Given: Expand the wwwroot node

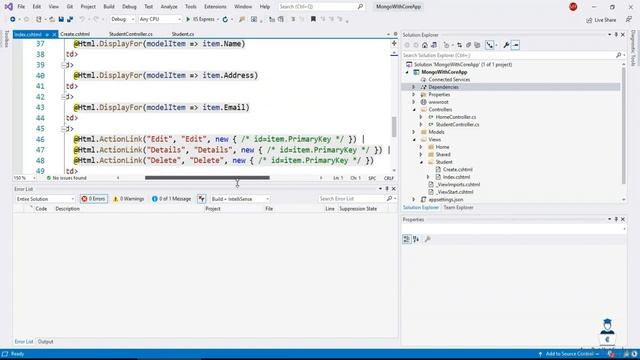Looking at the screenshot, I should (413, 102).
